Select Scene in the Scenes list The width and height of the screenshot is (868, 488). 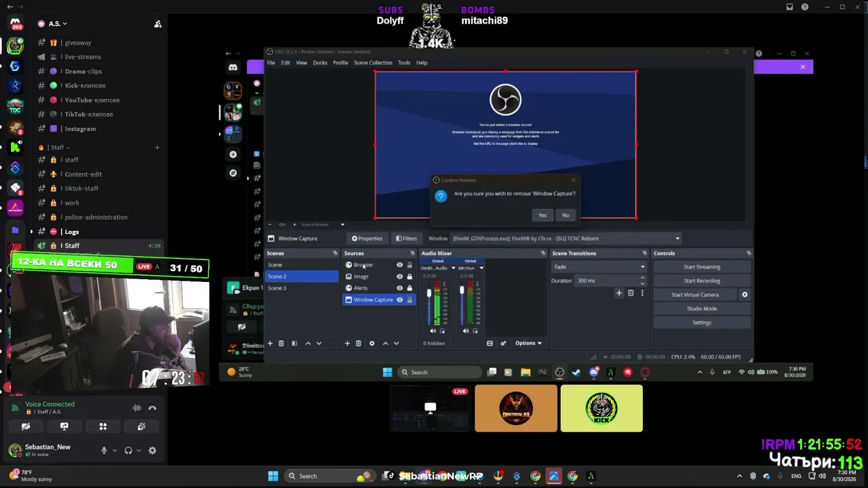pos(302,265)
